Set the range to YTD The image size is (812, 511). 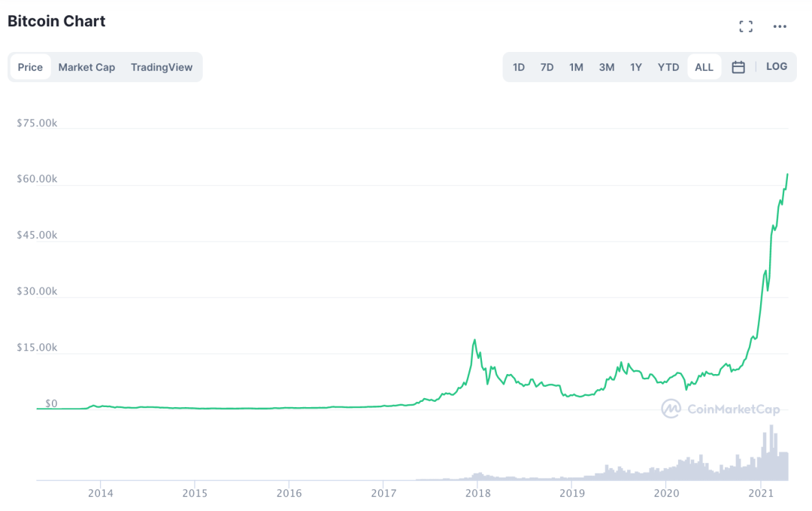point(668,67)
